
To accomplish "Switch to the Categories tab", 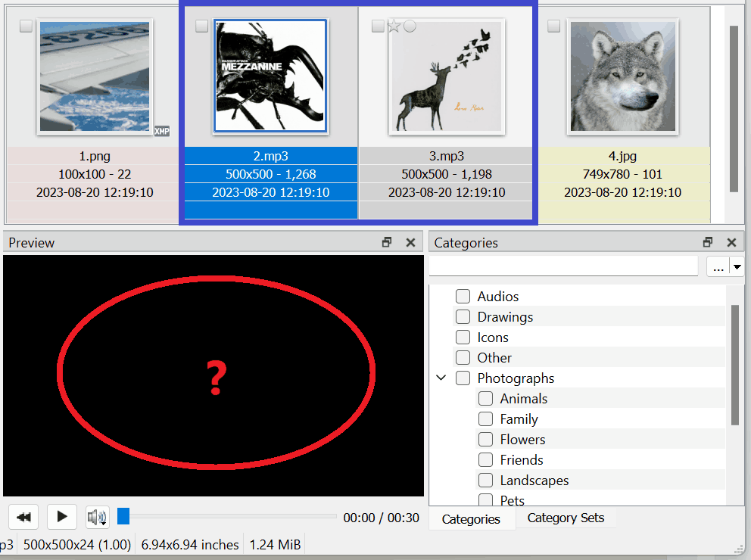I will point(471,519).
